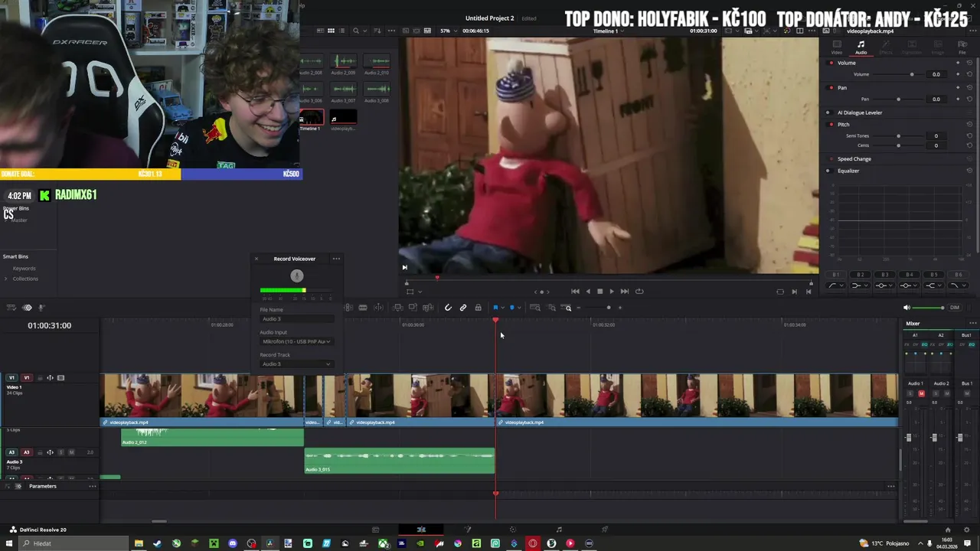Toggle linked selection chain icon
The width and height of the screenshot is (980, 551).
tap(463, 308)
